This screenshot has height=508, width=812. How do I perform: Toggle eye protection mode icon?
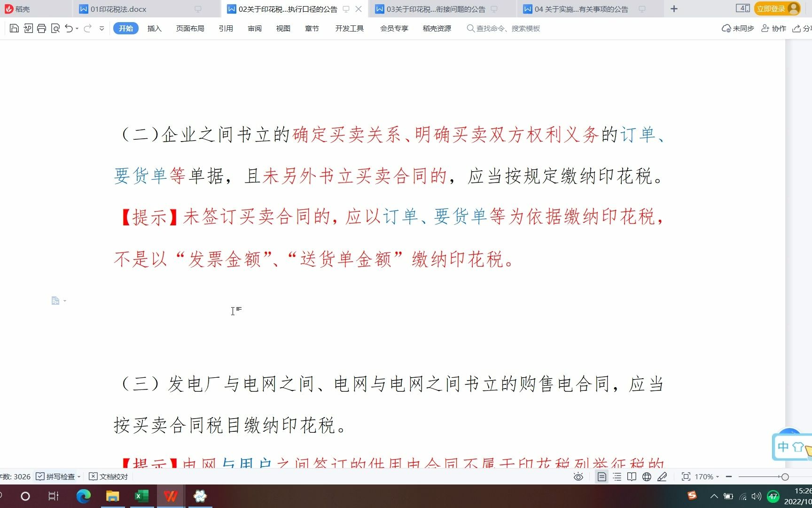point(578,477)
